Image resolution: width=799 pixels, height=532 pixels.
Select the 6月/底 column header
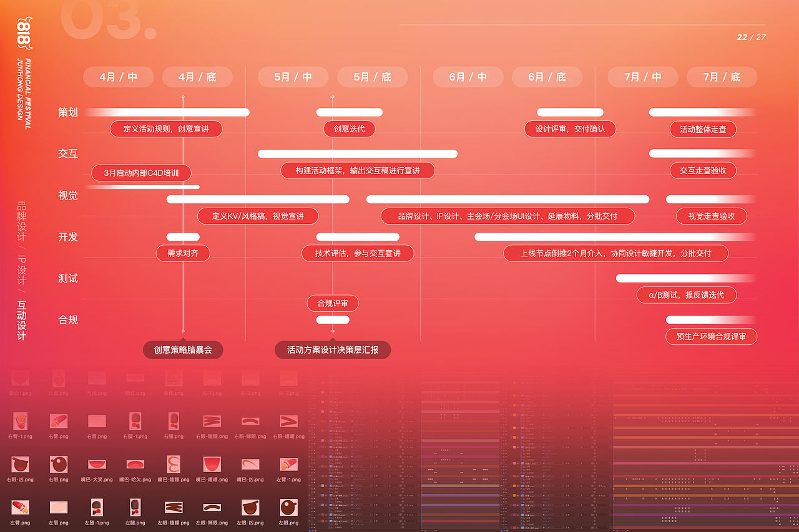point(547,77)
